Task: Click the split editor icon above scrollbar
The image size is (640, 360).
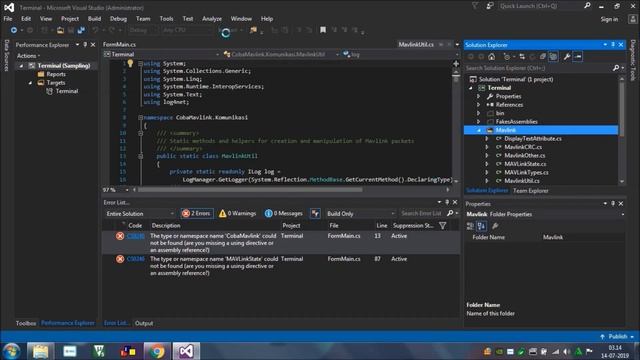Action: tap(456, 64)
